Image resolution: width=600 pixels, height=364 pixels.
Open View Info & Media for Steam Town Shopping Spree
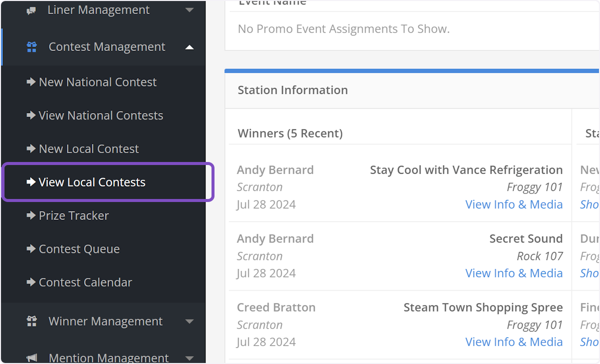coord(514,341)
